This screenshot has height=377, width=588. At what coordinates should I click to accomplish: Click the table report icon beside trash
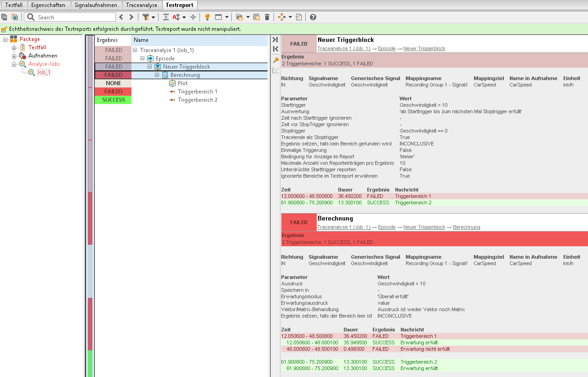(257, 17)
